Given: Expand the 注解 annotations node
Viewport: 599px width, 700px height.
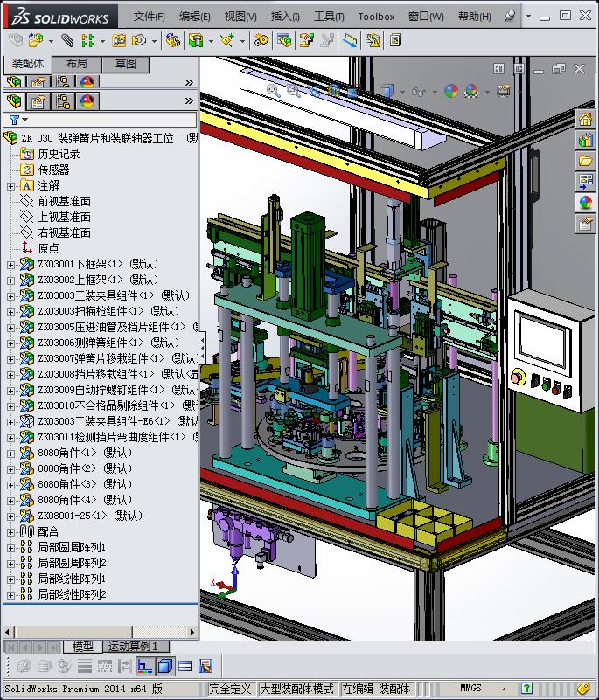Looking at the screenshot, I should (10, 186).
